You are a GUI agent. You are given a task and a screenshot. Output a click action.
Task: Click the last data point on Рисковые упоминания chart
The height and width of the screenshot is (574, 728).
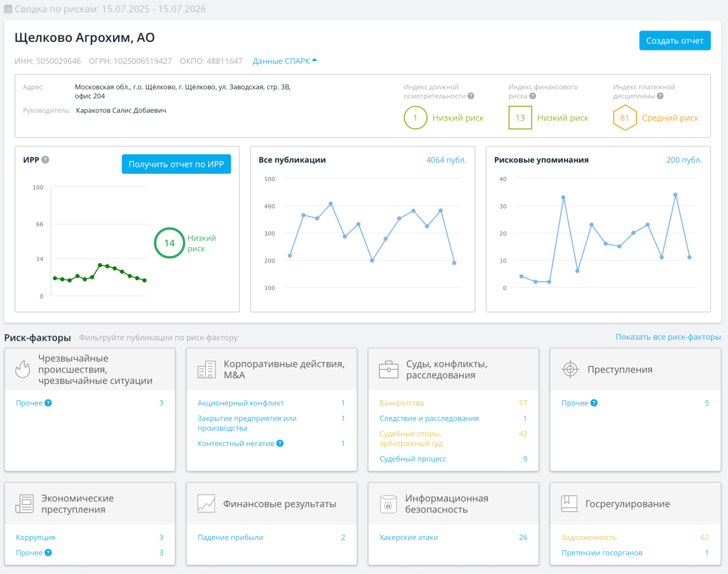click(689, 257)
